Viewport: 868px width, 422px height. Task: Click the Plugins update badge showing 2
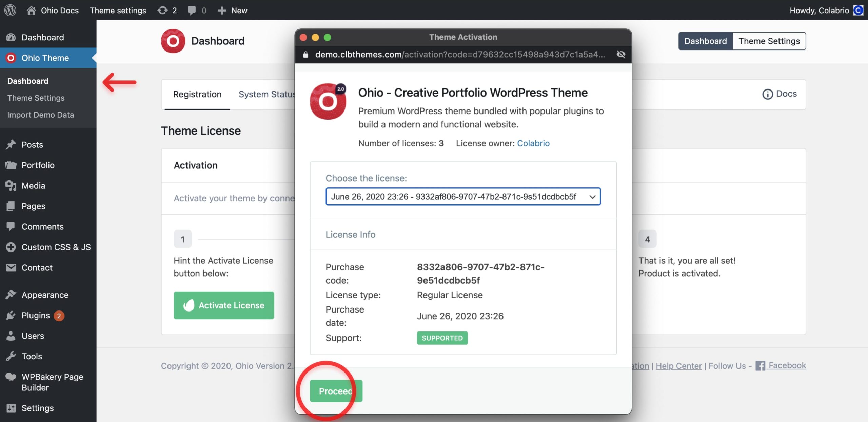[59, 316]
